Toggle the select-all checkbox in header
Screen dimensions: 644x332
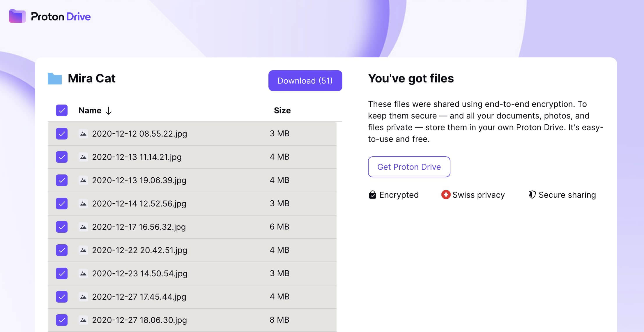click(62, 110)
